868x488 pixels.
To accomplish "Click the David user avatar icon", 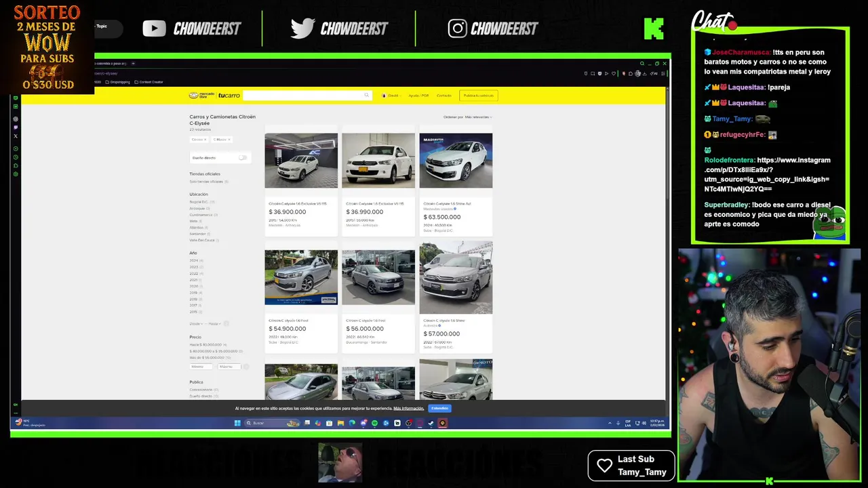I will [x=384, y=96].
